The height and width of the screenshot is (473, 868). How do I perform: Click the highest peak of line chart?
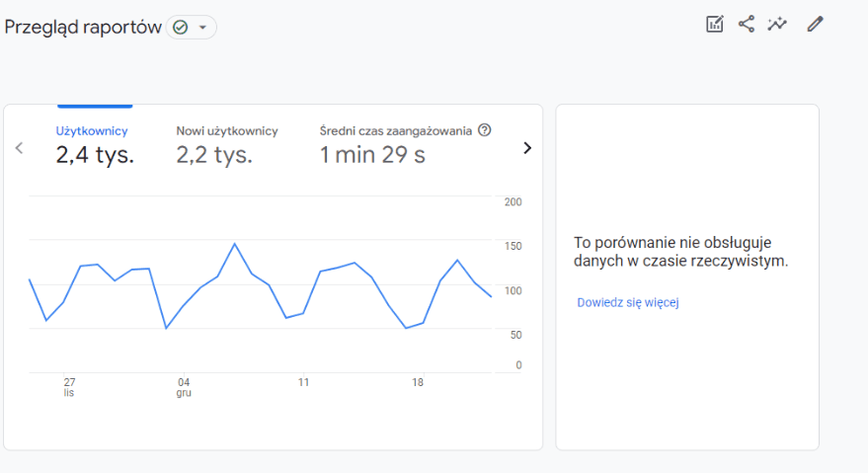(x=234, y=244)
